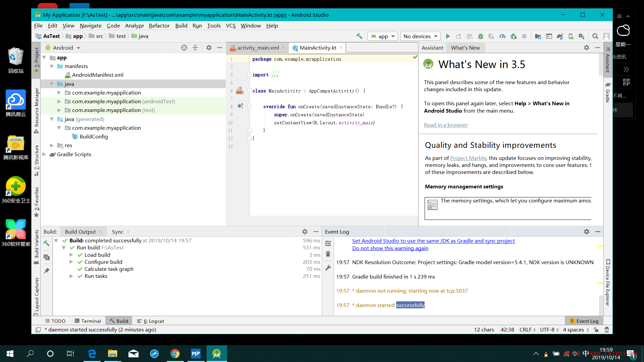Screen dimensions: 644x362
Task: Click the Search Everywhere magnifier icon
Action: pyautogui.click(x=595, y=36)
